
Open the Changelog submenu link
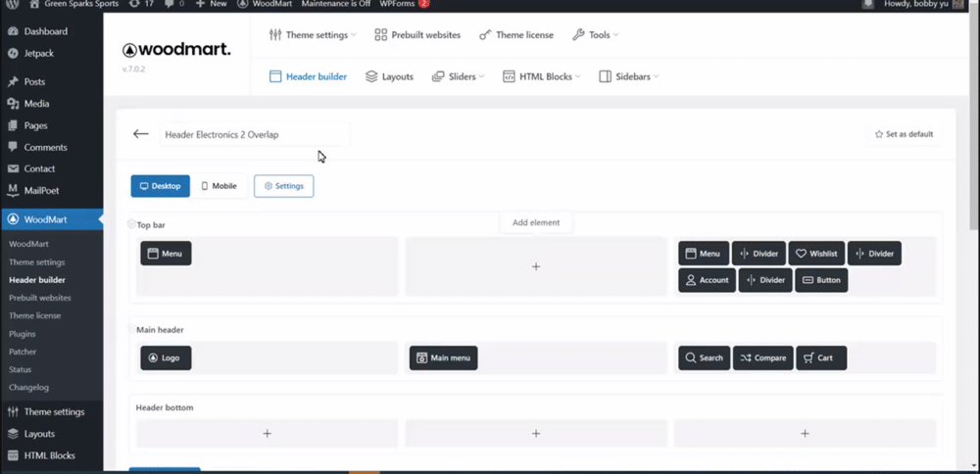(x=28, y=387)
